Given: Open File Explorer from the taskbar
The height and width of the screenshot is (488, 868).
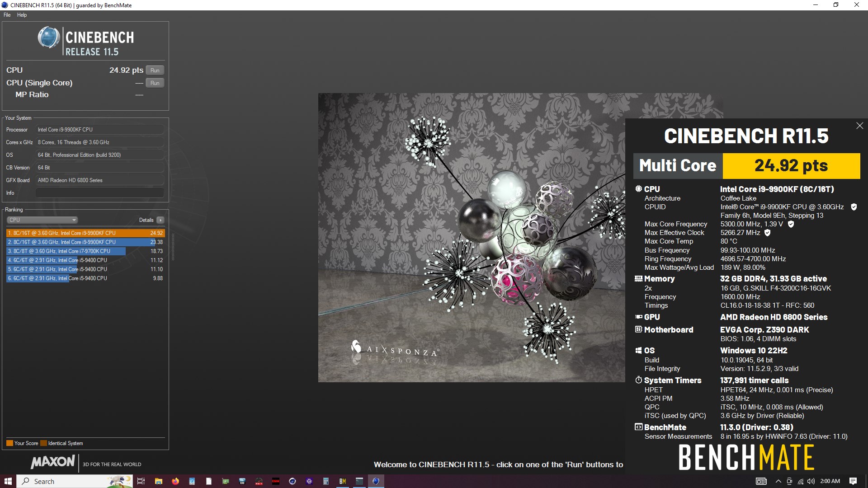Looking at the screenshot, I should (x=158, y=481).
